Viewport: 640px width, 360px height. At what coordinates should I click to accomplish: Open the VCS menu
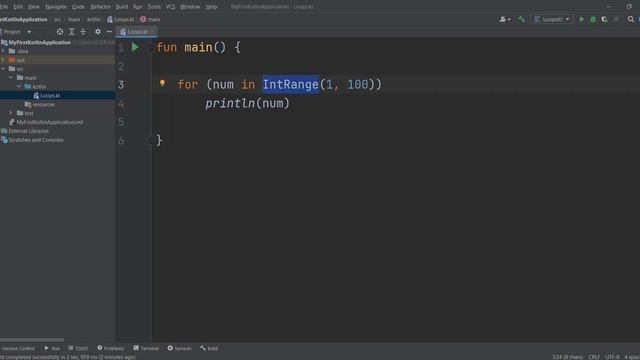(x=170, y=7)
